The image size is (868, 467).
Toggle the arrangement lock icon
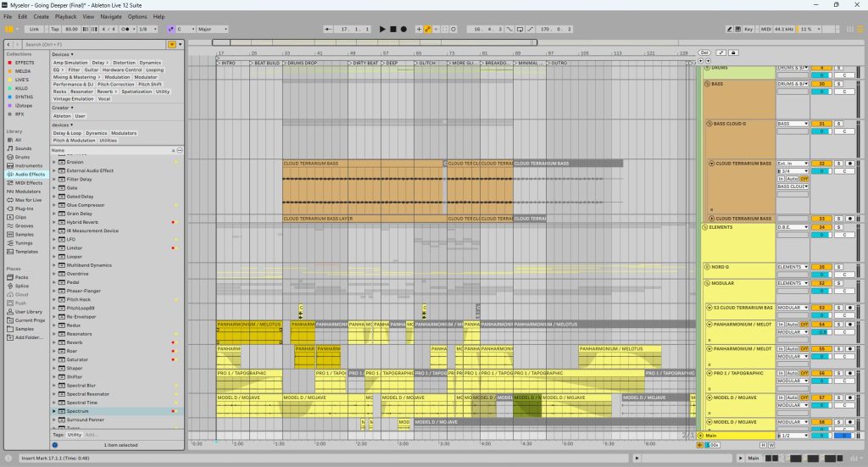coord(733,53)
